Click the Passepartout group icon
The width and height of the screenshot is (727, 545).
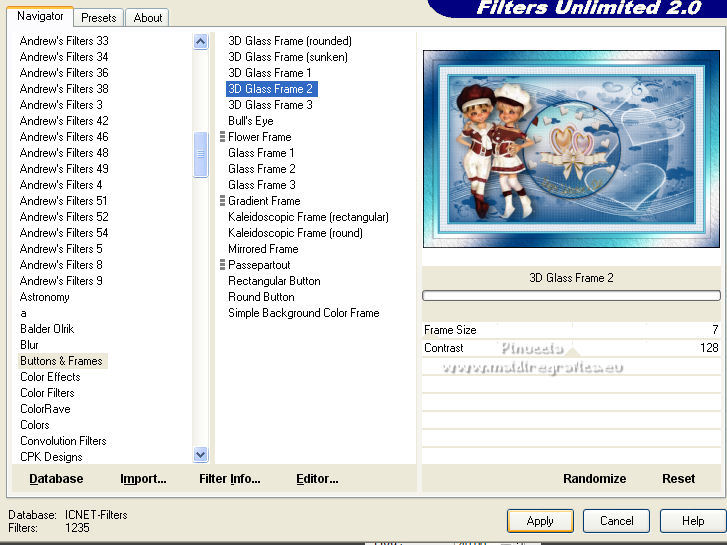tap(223, 264)
